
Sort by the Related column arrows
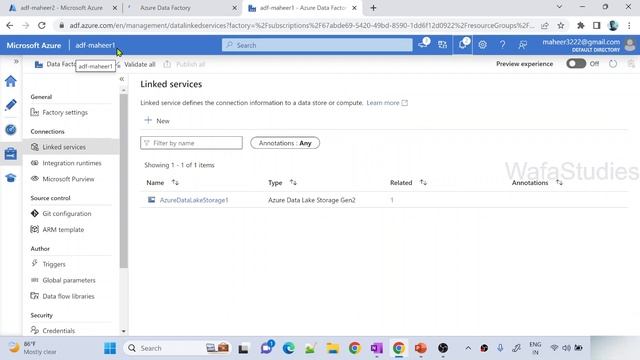[x=423, y=182]
